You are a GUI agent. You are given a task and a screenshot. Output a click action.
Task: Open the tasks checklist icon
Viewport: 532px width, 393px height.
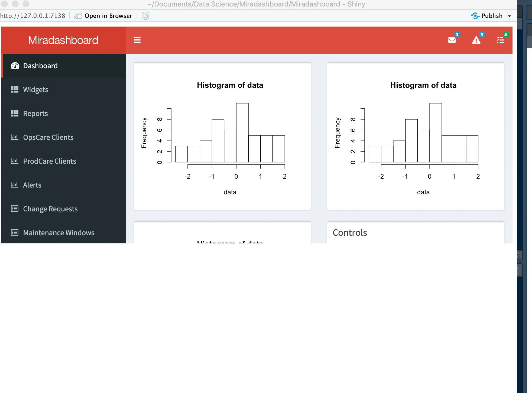coord(500,40)
